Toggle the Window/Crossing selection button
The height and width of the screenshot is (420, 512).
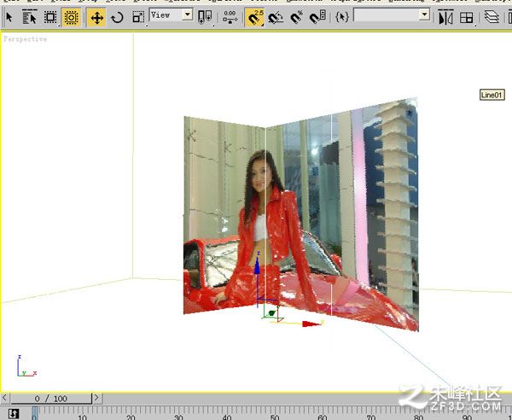point(71,17)
